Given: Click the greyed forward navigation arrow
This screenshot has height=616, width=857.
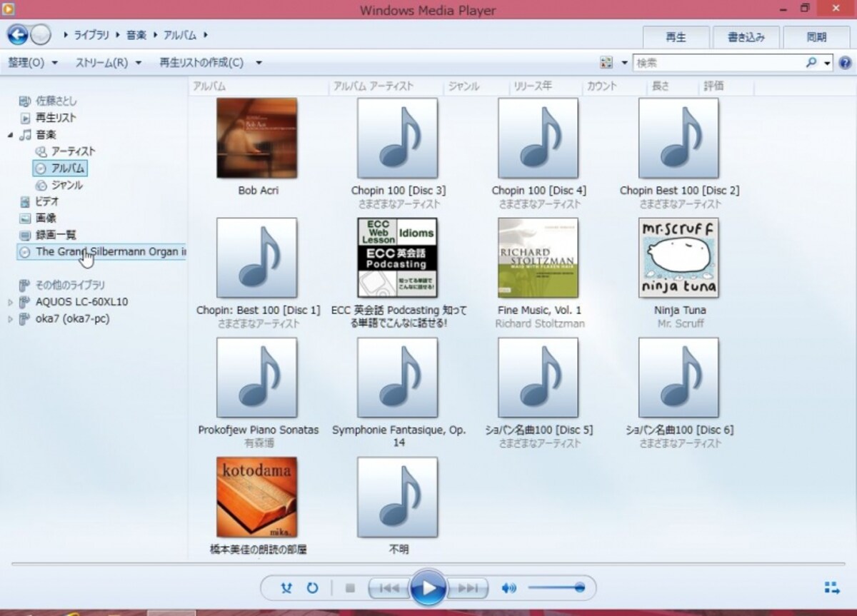Looking at the screenshot, I should [41, 34].
